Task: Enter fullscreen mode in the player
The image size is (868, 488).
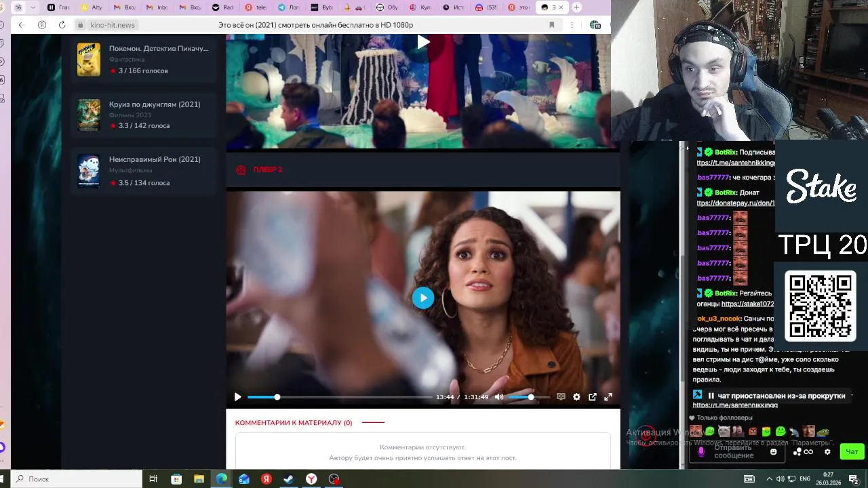Action: coord(608,397)
